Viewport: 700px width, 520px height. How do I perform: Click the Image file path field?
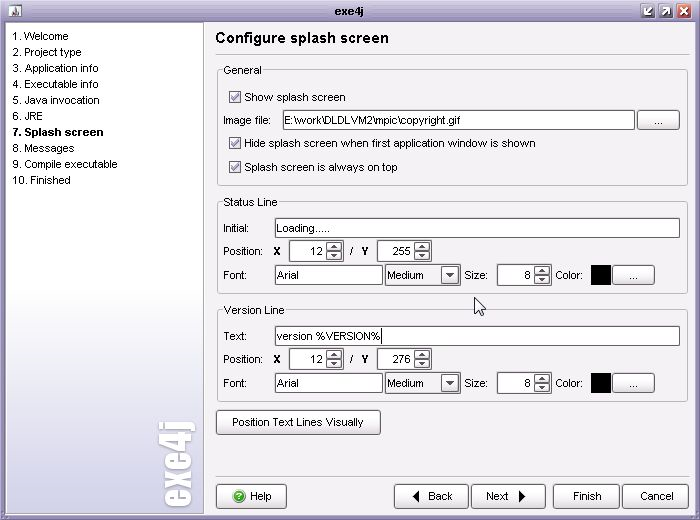click(x=458, y=121)
